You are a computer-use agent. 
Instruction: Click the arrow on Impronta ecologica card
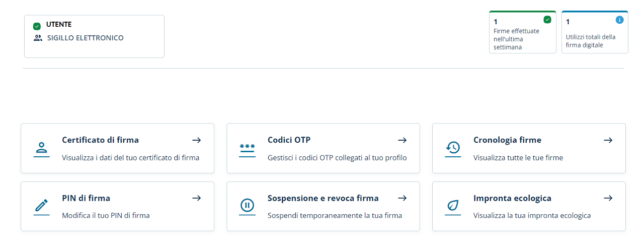[608, 198]
